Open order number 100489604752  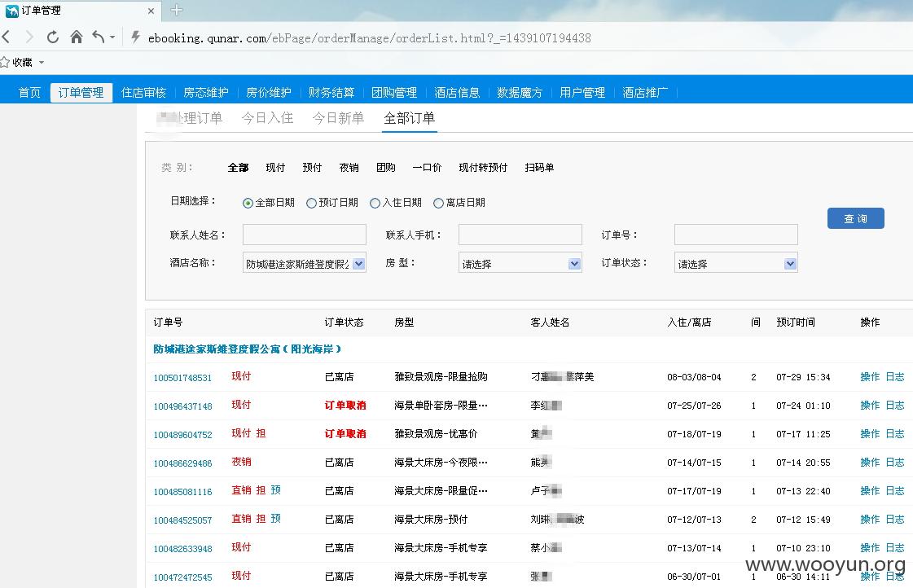(182, 435)
